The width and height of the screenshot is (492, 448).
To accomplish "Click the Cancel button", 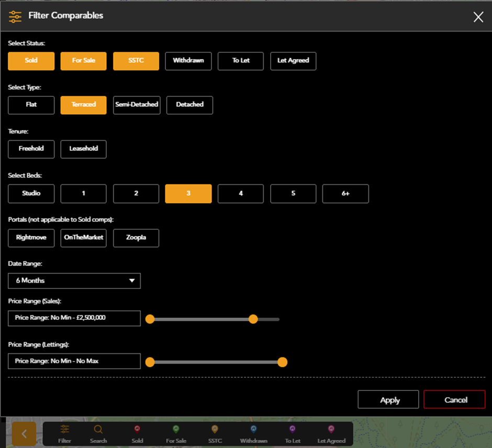I will [x=455, y=400].
